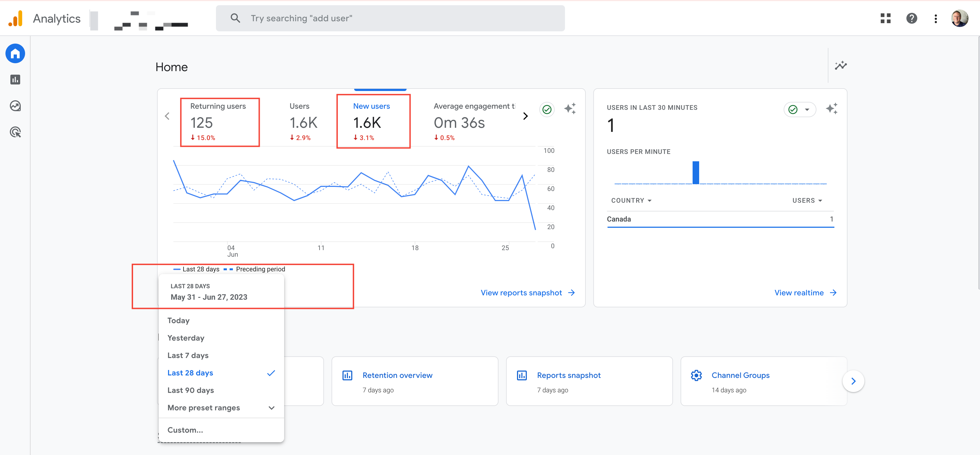Open the Google apps grid icon

tap(886, 18)
